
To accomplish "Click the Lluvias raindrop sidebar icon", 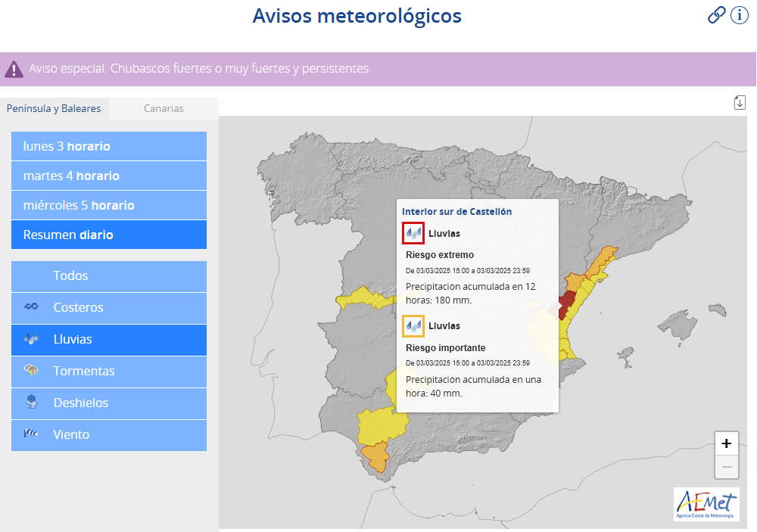I will pos(31,339).
